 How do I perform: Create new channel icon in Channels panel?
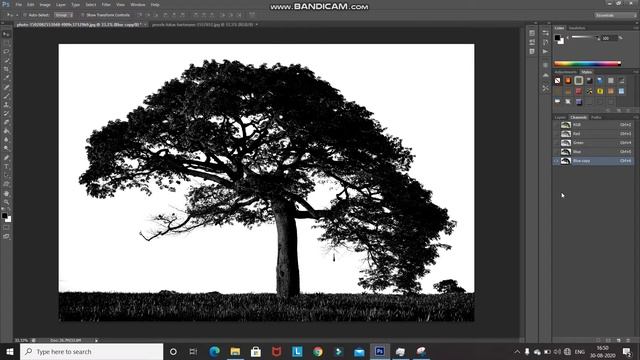[x=618, y=340]
